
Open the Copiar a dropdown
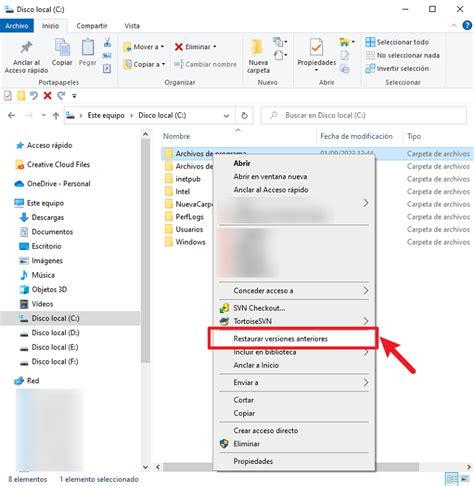144,64
